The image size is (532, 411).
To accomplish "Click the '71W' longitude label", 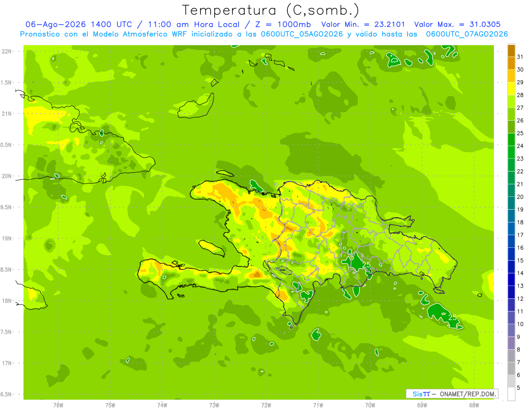I will click(318, 405).
